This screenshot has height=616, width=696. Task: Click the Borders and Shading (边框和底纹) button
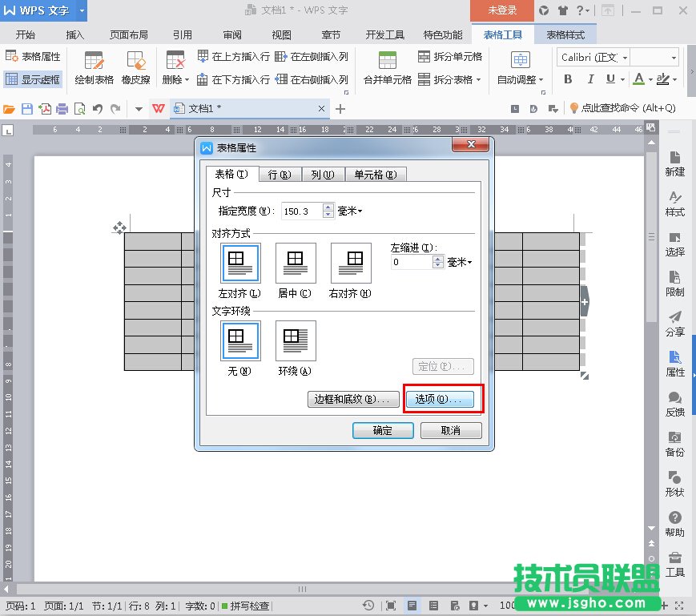(x=352, y=399)
